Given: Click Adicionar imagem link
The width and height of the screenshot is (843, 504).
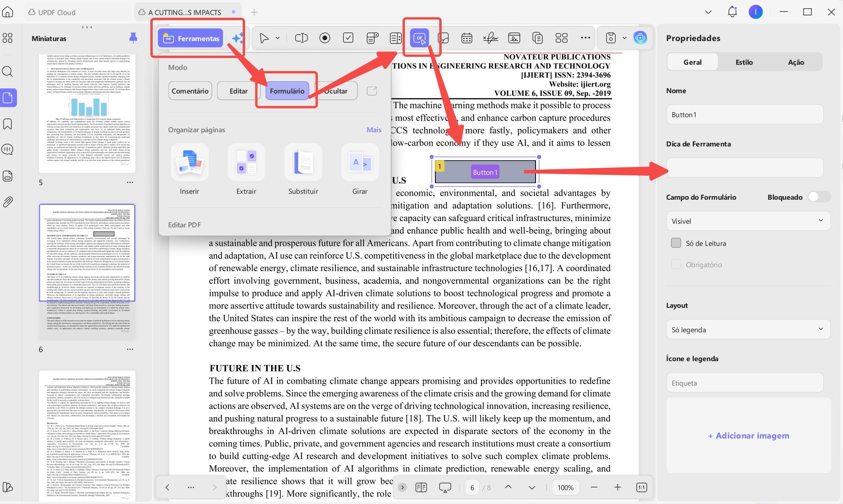Looking at the screenshot, I should tap(748, 435).
